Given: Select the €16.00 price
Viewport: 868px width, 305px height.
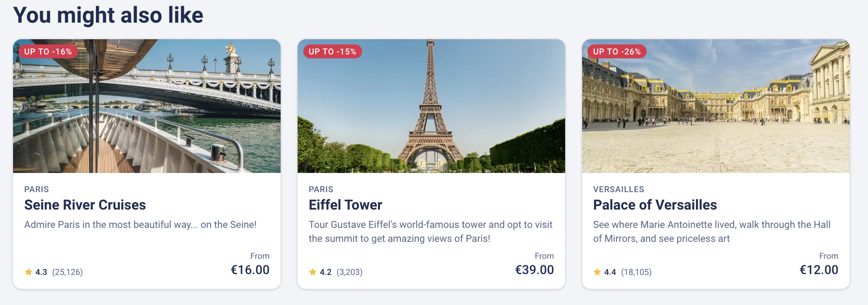Looking at the screenshot, I should (250, 270).
